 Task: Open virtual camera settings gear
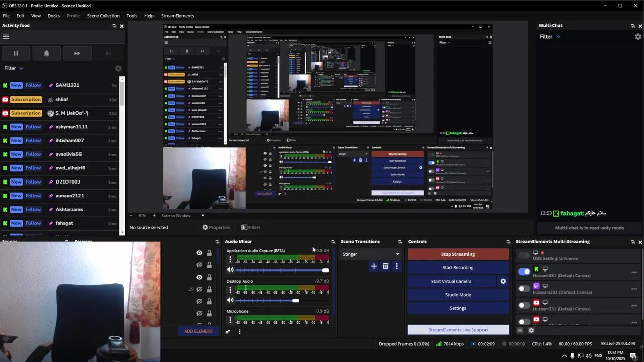(503, 281)
